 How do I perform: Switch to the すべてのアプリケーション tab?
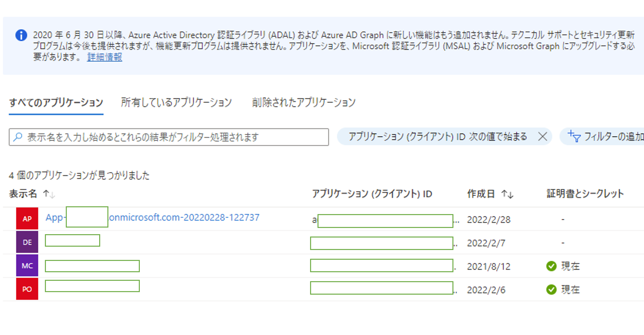[56, 103]
